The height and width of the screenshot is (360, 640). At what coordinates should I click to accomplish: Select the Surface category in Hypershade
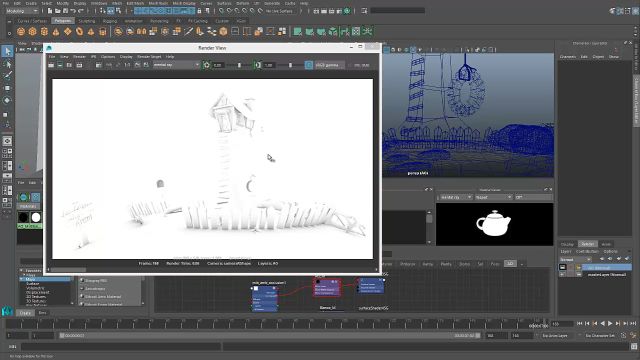tap(33, 283)
